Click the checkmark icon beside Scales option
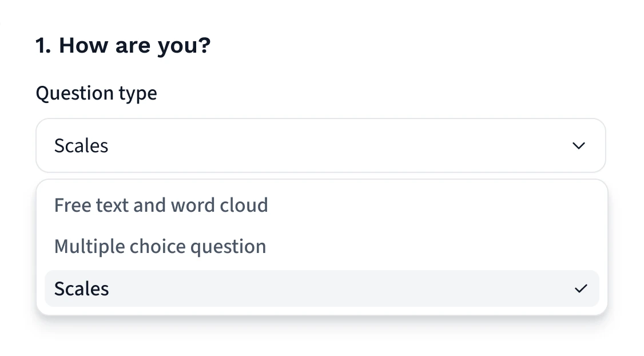 (581, 289)
